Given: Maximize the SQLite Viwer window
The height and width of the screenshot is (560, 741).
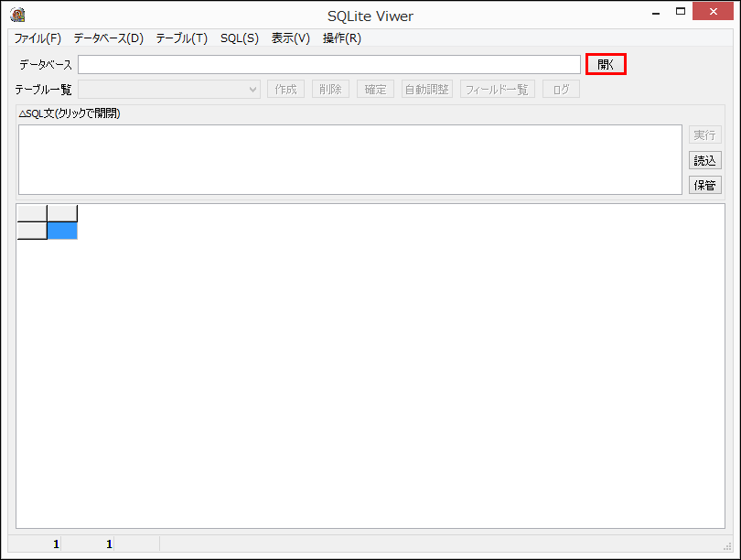Looking at the screenshot, I should [x=681, y=12].
